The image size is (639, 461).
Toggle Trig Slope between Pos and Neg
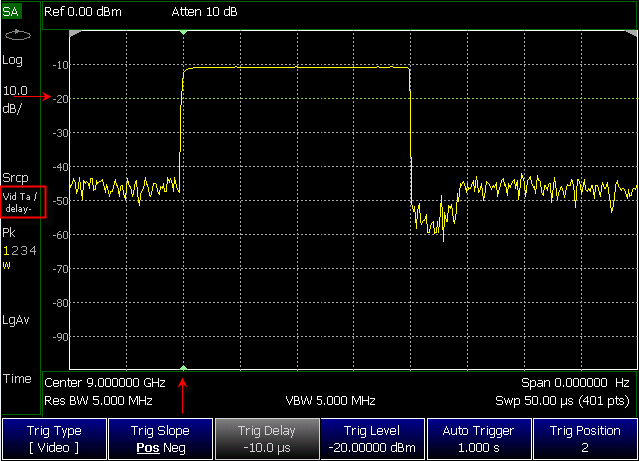point(160,439)
